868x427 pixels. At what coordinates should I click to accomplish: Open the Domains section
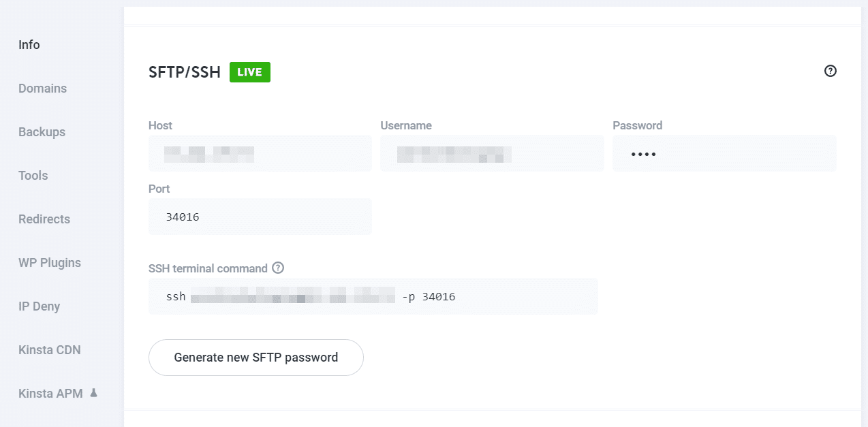pyautogui.click(x=42, y=88)
